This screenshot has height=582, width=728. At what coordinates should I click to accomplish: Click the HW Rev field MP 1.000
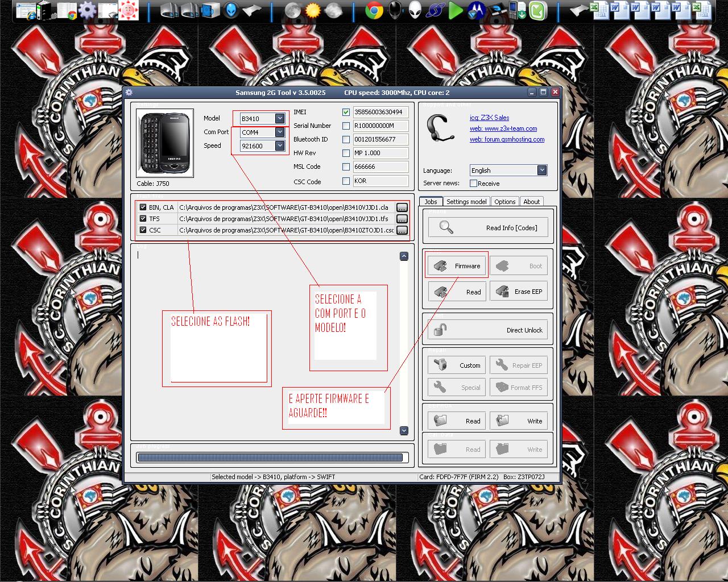point(380,153)
